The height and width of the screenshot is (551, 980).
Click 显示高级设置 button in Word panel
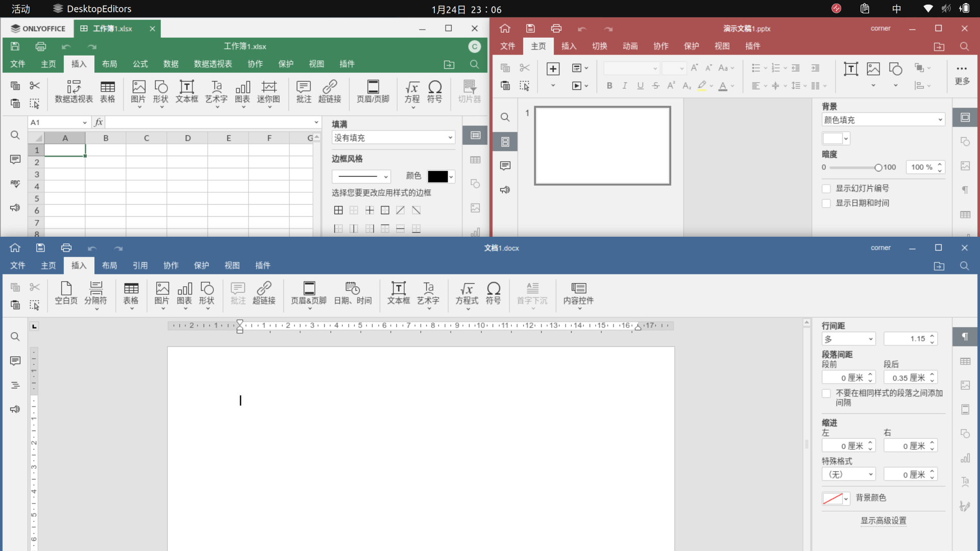(x=883, y=520)
